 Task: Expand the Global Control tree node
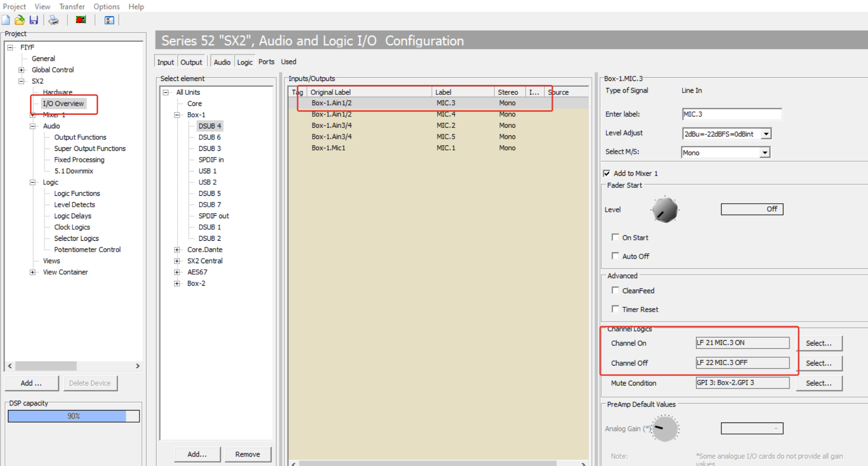click(21, 70)
